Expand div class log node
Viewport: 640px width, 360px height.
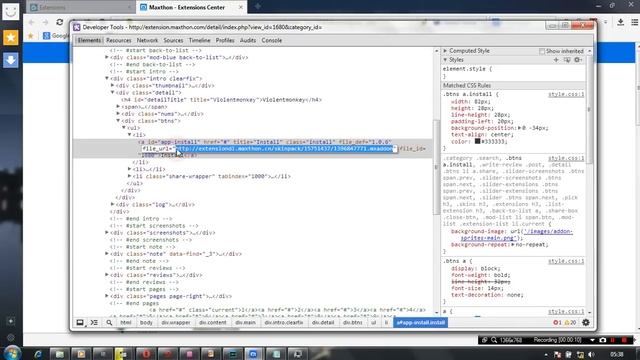pyautogui.click(x=113, y=204)
